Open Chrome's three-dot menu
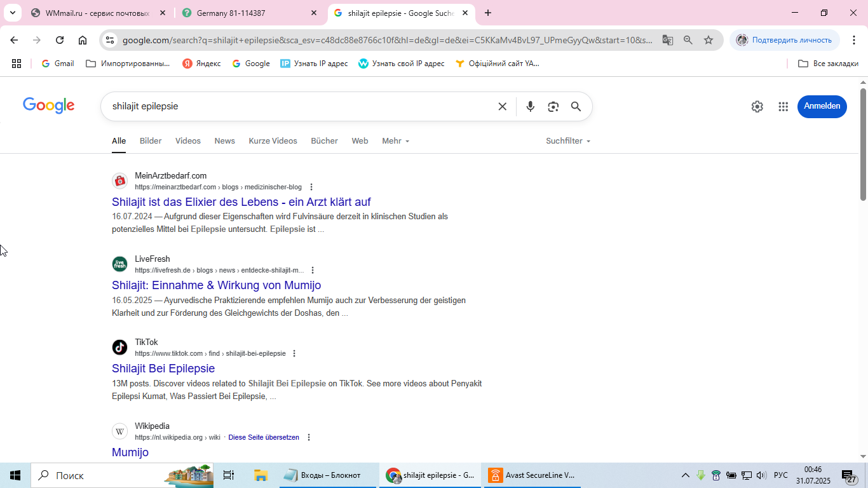Viewport: 868px width, 488px height. [854, 40]
